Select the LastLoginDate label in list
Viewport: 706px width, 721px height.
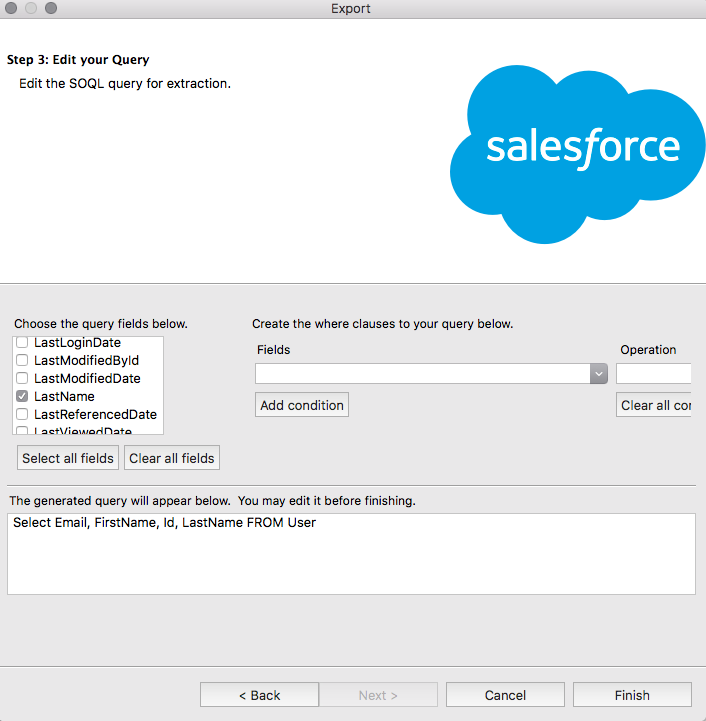point(77,343)
